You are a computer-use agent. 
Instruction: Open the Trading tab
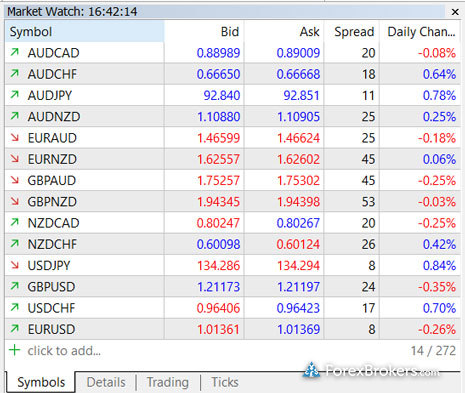coord(168,382)
